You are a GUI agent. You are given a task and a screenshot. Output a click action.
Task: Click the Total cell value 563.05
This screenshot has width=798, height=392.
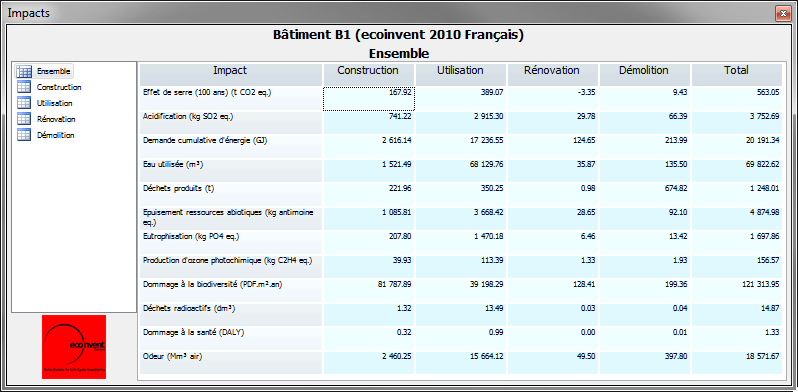tap(767, 93)
